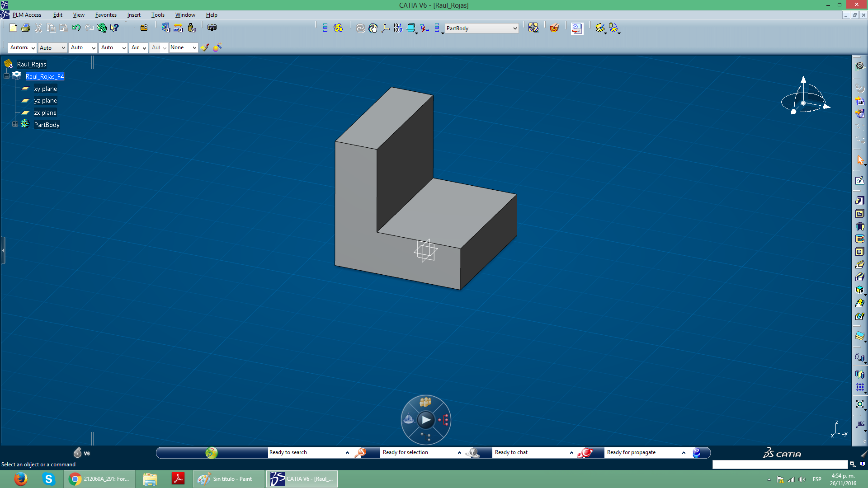Click the New document icon
Viewport: 868px width, 488px height.
(x=13, y=28)
